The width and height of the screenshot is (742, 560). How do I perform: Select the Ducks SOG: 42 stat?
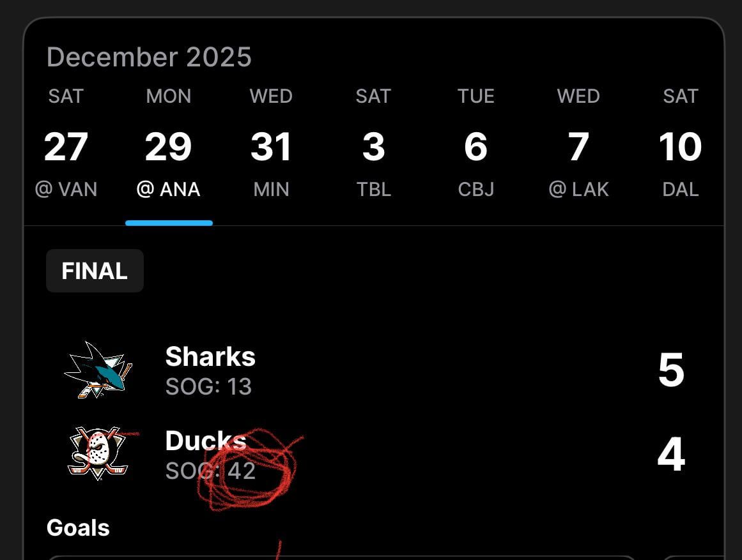pyautogui.click(x=210, y=471)
